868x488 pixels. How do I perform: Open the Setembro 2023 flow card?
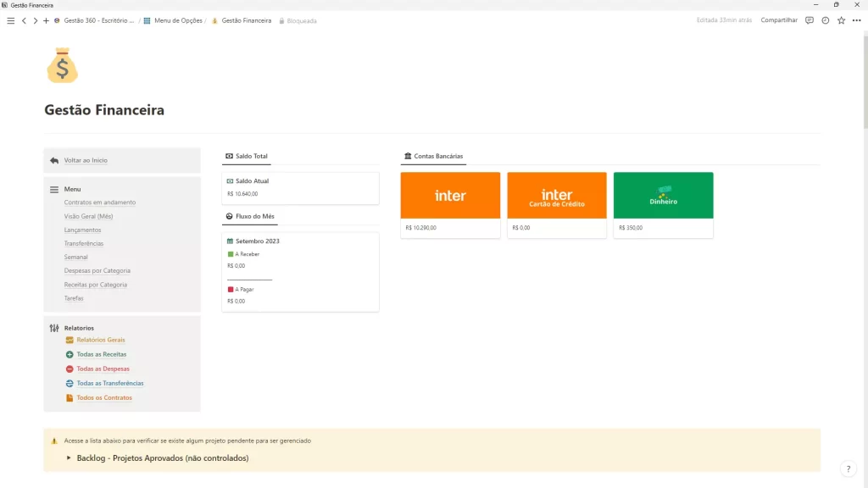[x=301, y=272]
